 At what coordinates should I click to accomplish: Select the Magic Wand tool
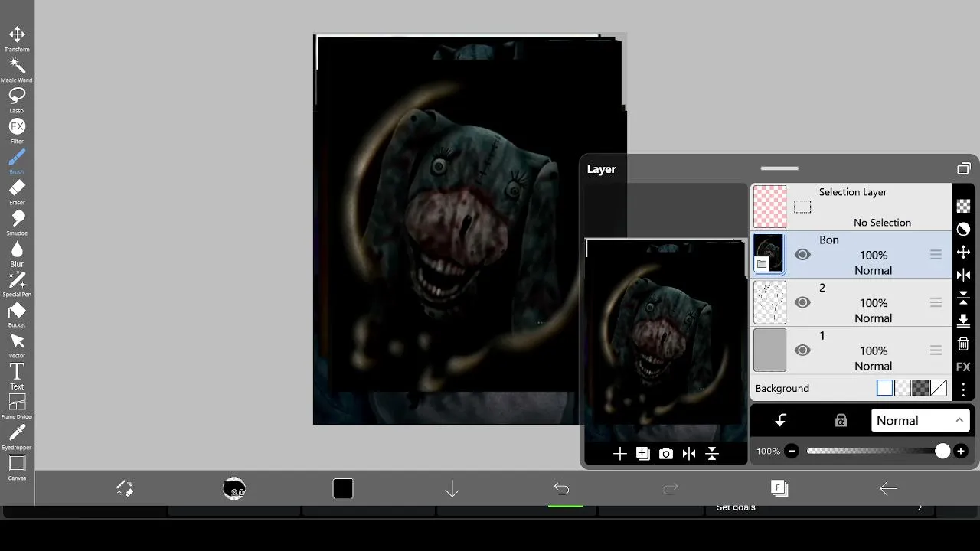pyautogui.click(x=17, y=69)
